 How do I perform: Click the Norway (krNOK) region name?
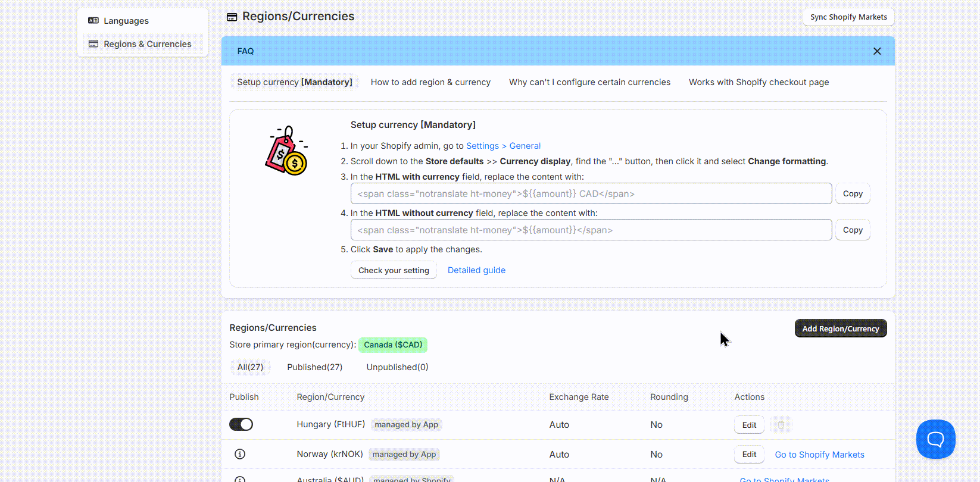(x=330, y=454)
